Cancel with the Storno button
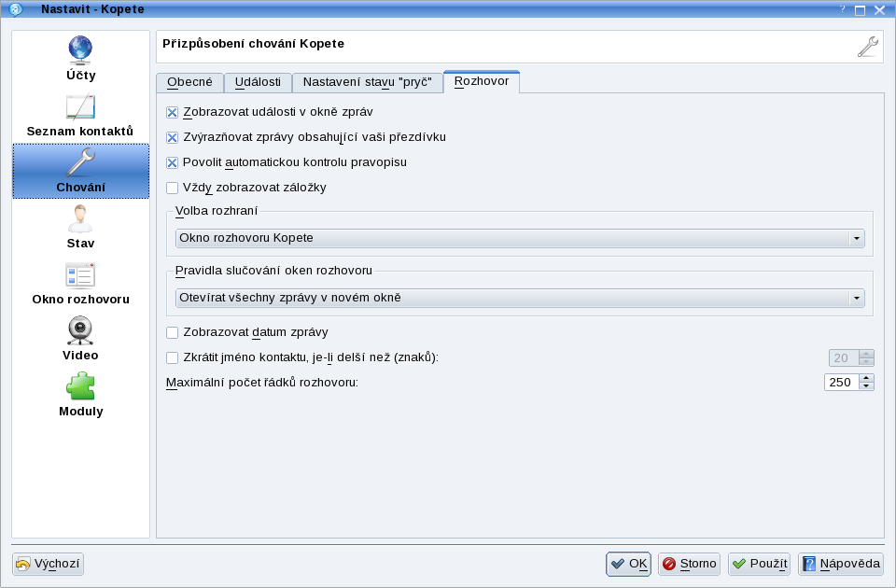 click(x=689, y=564)
